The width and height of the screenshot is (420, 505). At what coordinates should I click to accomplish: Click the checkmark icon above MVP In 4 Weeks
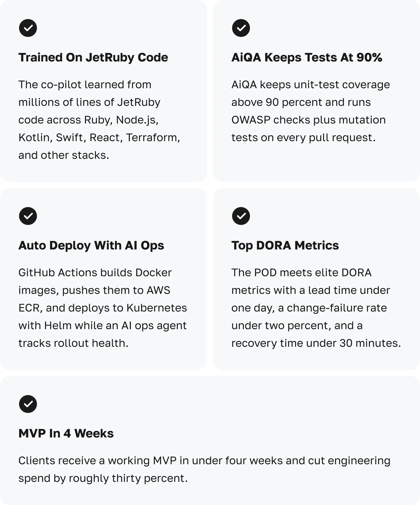(28, 404)
